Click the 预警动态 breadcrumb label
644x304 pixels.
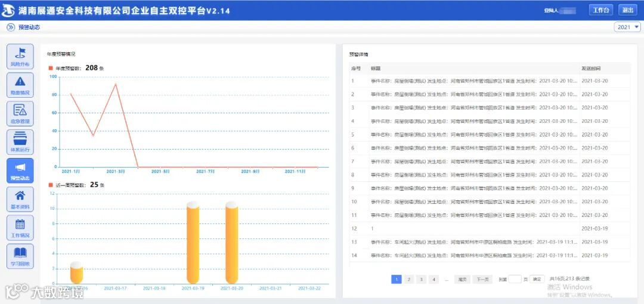coord(29,27)
